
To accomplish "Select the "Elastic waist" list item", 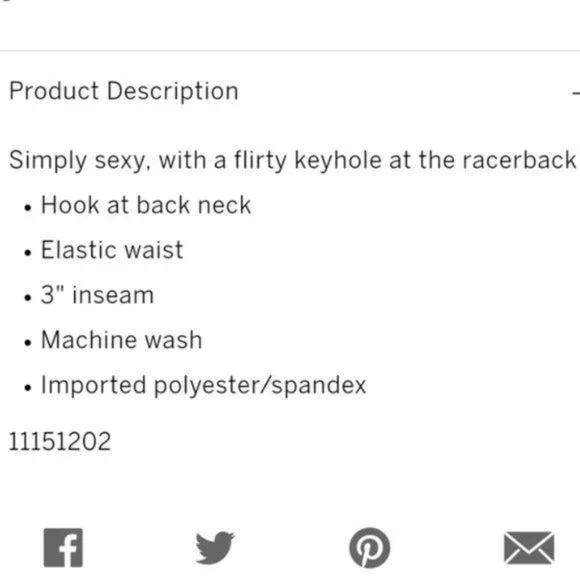I will click(112, 250).
